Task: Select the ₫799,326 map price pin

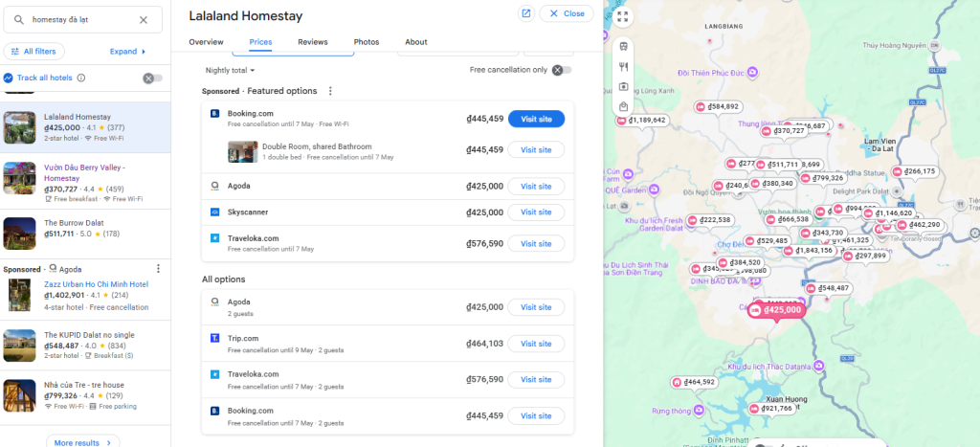Action: [824, 178]
